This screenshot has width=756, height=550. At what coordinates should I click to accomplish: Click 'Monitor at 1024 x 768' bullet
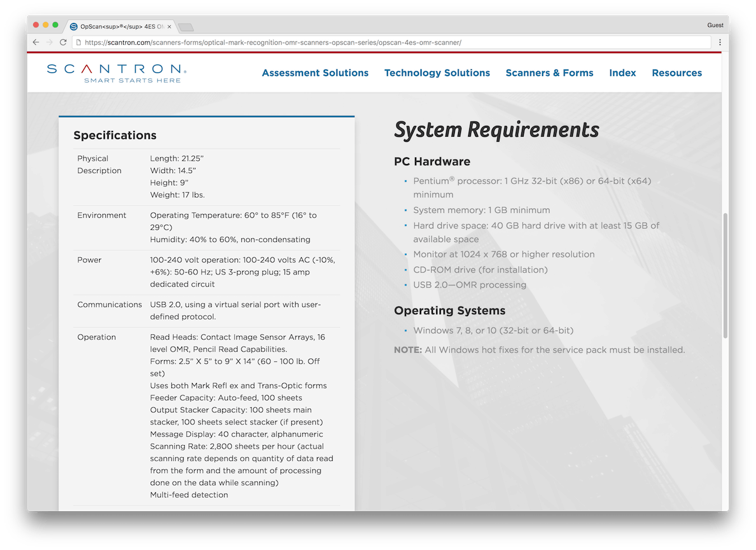pyautogui.click(x=504, y=254)
